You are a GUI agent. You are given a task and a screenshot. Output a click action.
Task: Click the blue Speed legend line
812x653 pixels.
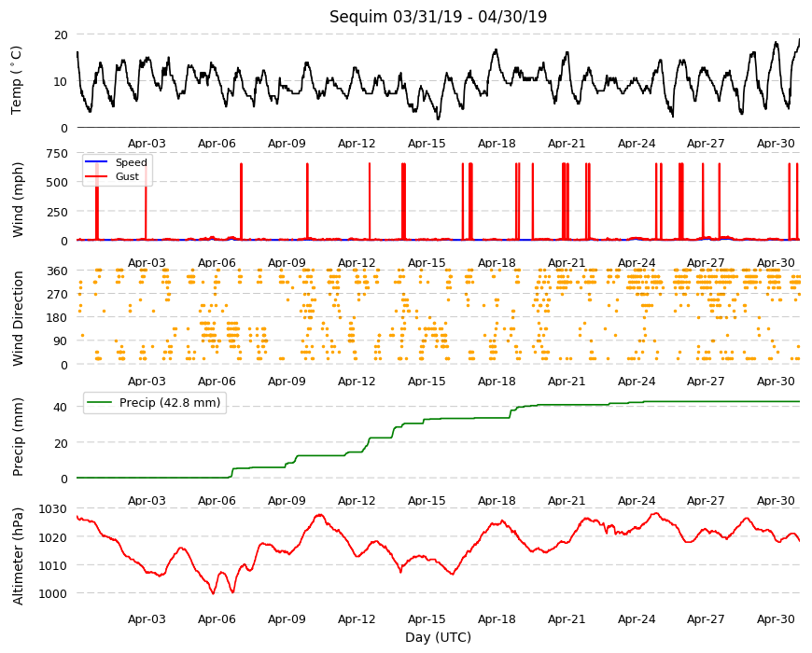tap(96, 162)
